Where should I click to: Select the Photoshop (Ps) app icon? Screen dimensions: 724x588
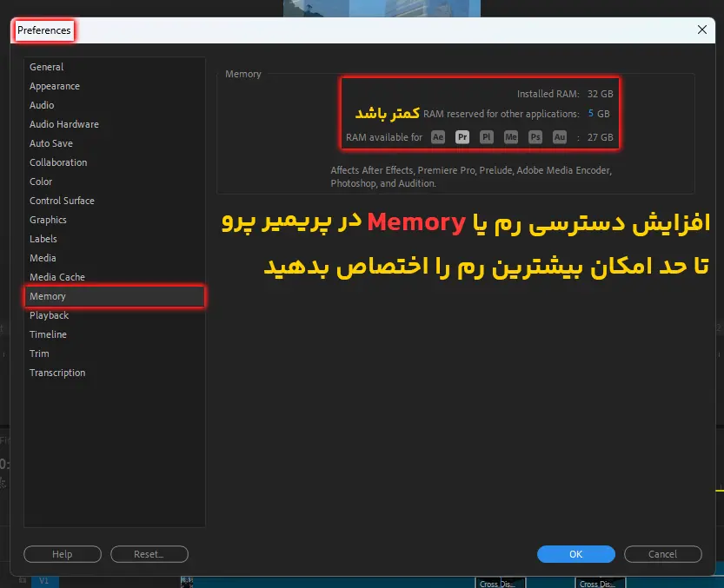pos(535,137)
